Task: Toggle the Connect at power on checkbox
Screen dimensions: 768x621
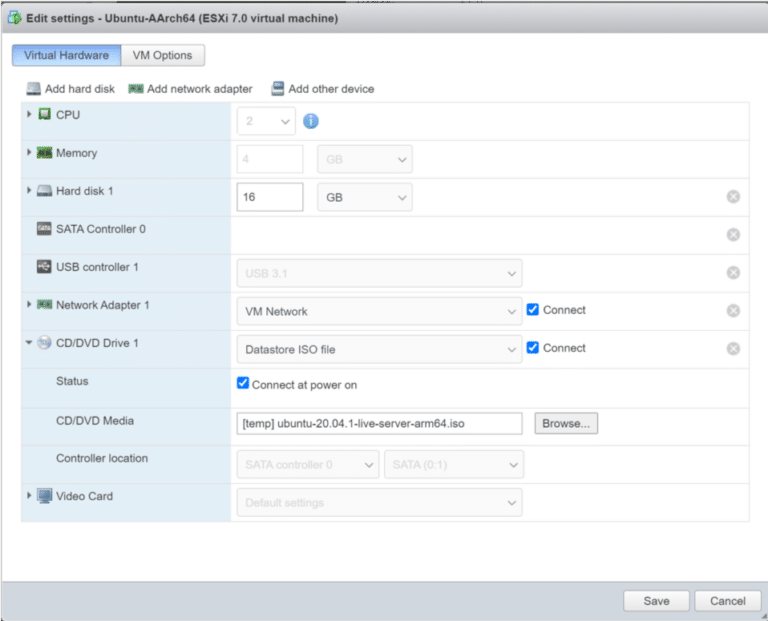Action: pyautogui.click(x=243, y=383)
